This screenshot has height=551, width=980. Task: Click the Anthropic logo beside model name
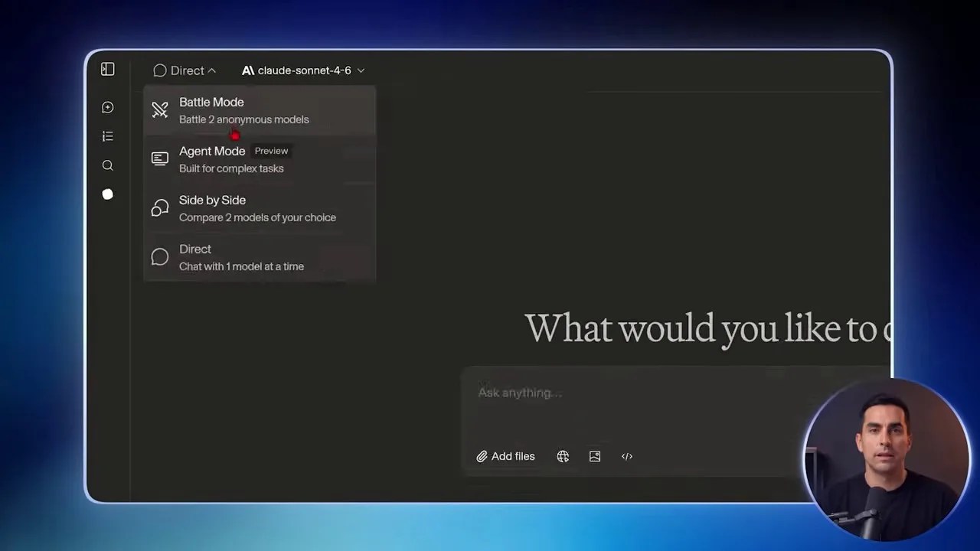click(x=248, y=70)
